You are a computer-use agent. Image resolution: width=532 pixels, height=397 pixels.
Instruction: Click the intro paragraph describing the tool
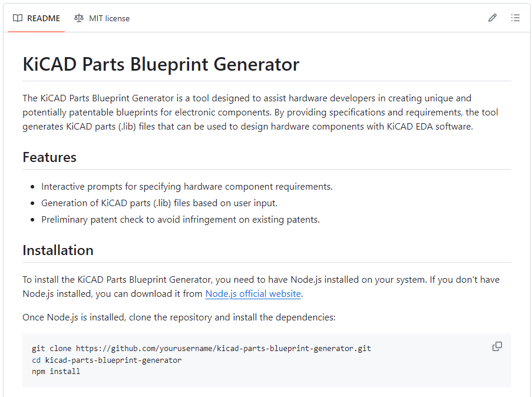tap(247, 112)
